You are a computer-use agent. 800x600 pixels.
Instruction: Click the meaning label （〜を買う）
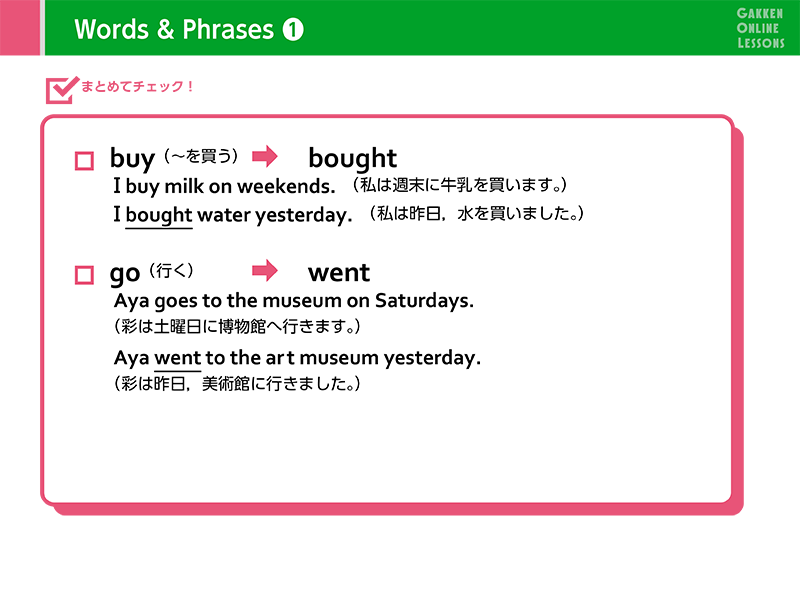tap(201, 155)
